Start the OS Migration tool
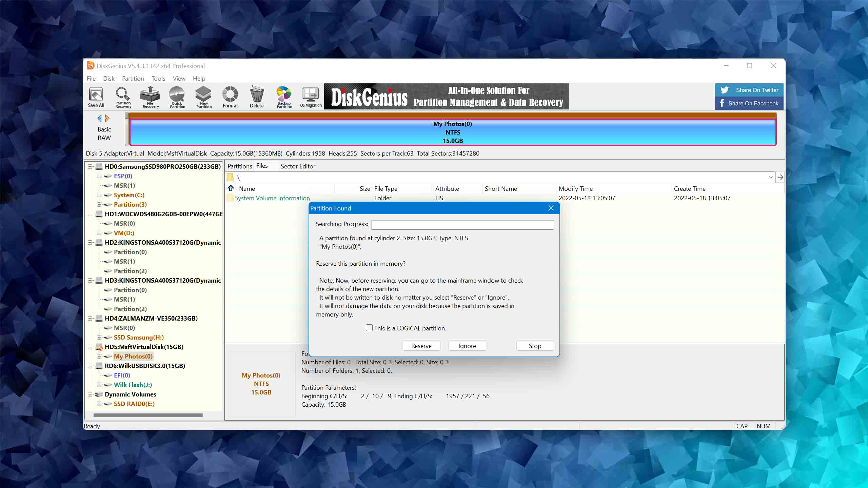 311,97
